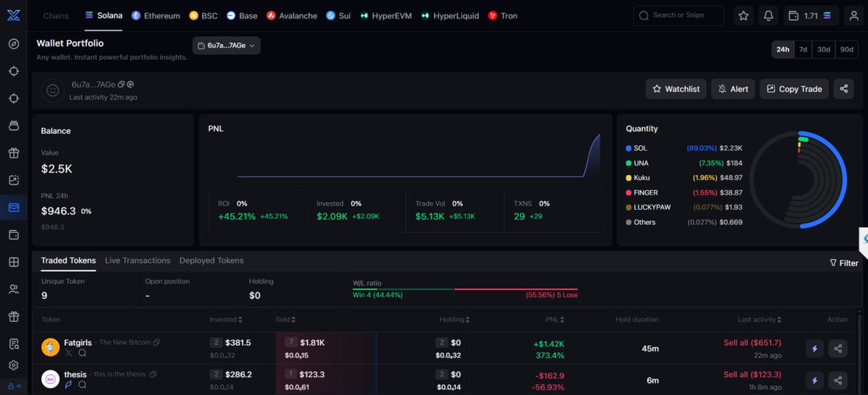The image size is (868, 395).
Task: Click the thesis token logo
Action: (x=51, y=379)
